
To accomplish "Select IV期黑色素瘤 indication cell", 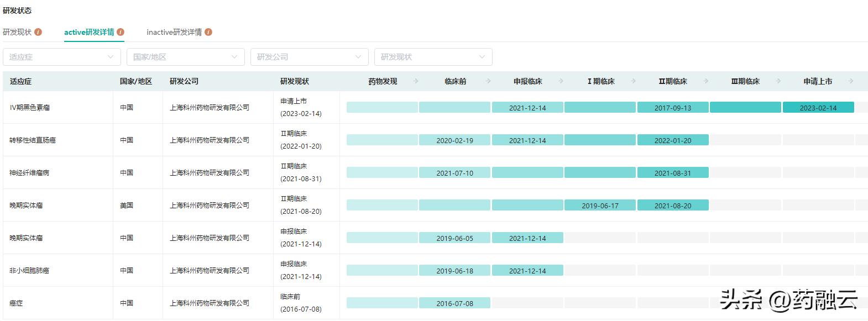I will [30, 108].
